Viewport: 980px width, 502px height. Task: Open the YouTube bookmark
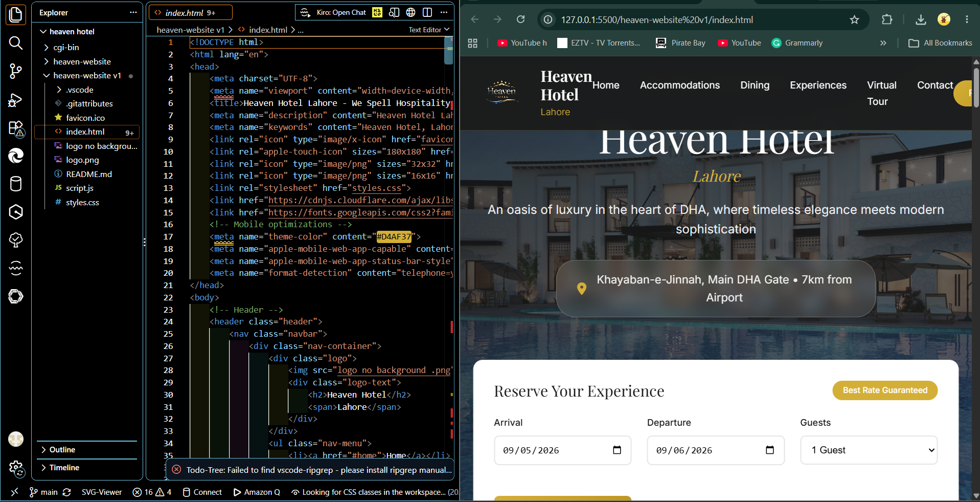[x=739, y=43]
